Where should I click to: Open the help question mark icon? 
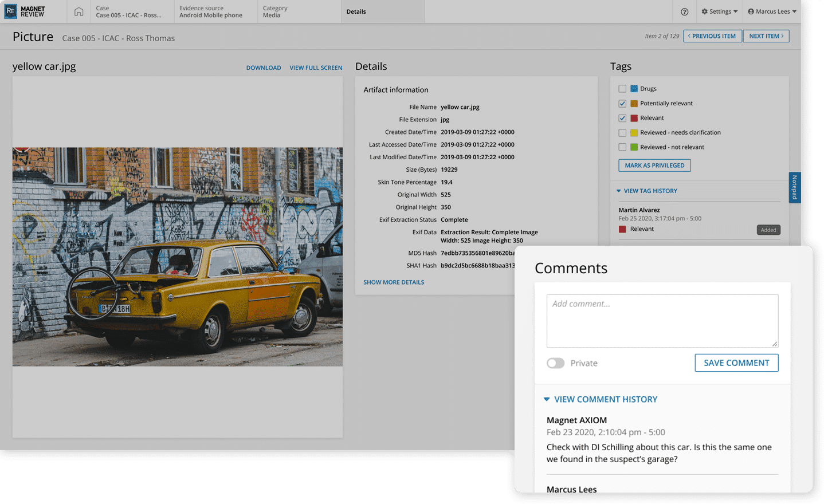(x=684, y=11)
